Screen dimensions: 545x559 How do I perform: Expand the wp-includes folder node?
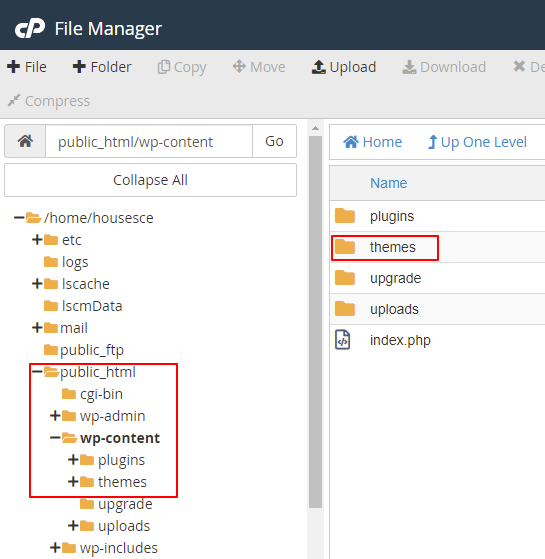click(55, 548)
